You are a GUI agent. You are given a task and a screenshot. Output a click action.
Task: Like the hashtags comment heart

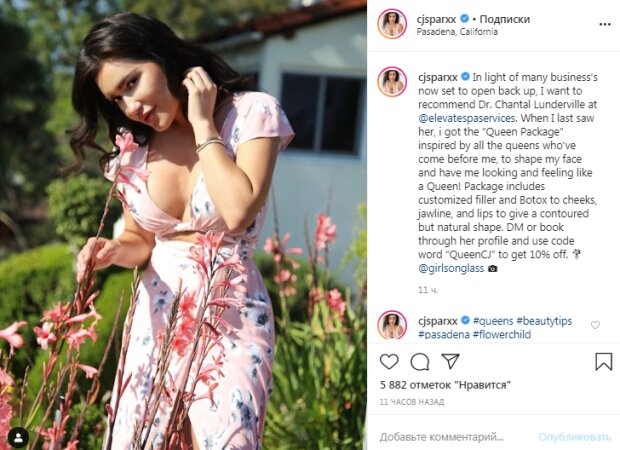595,325
